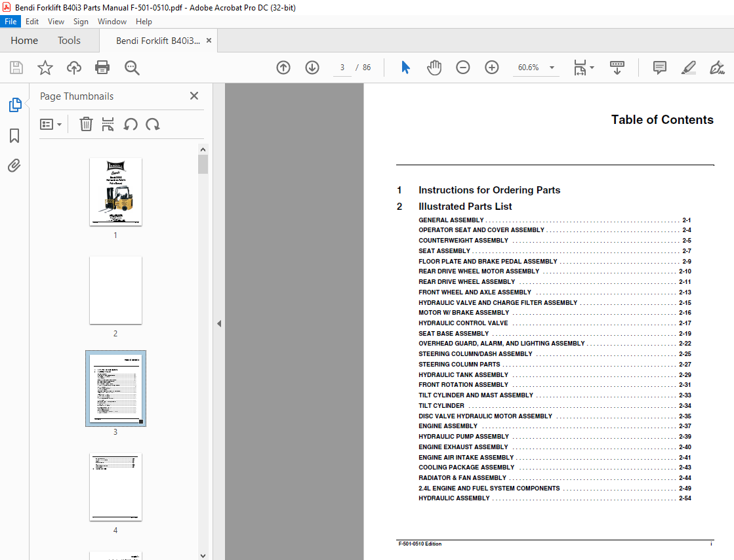Activate the Hand pan tool
Viewport: 734px width, 560px height.
[x=434, y=68]
